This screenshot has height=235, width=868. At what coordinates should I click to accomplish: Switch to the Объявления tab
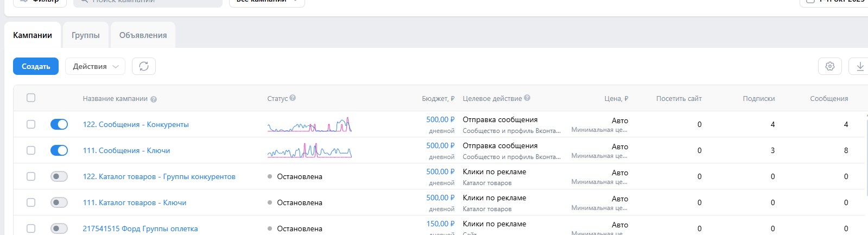[143, 35]
